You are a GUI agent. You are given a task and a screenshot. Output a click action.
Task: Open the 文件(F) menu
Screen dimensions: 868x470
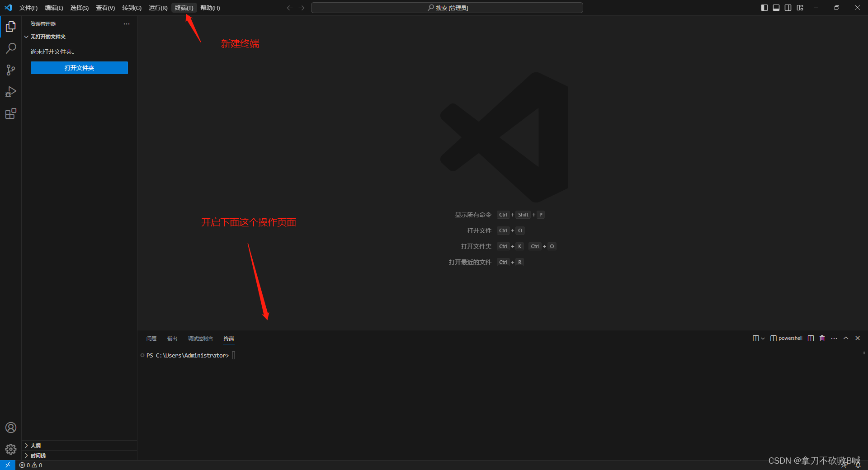(x=28, y=8)
